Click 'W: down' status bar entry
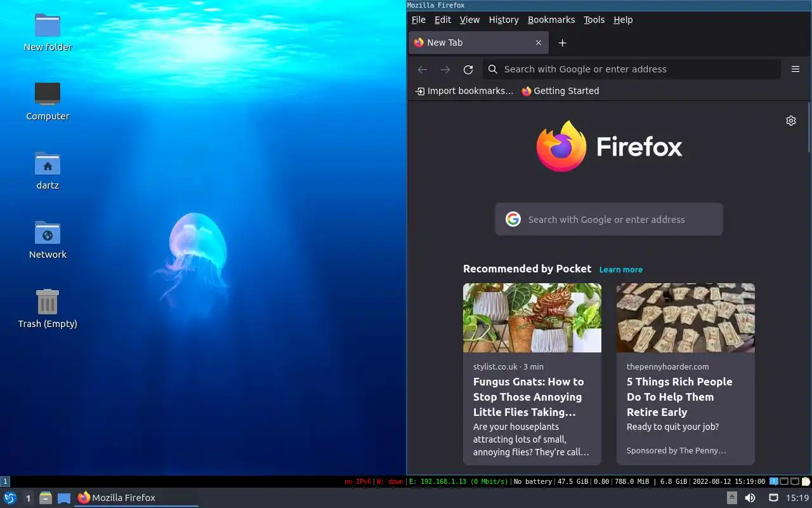 390,481
